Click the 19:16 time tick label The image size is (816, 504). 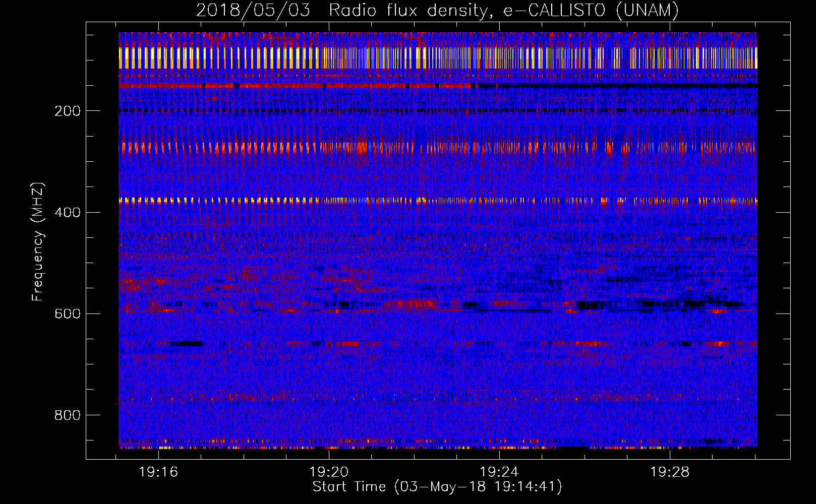point(158,472)
